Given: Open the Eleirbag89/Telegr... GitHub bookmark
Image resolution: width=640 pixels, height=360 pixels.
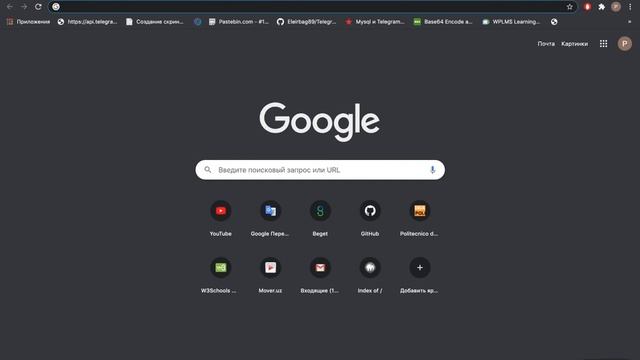Looking at the screenshot, I should pyautogui.click(x=307, y=22).
